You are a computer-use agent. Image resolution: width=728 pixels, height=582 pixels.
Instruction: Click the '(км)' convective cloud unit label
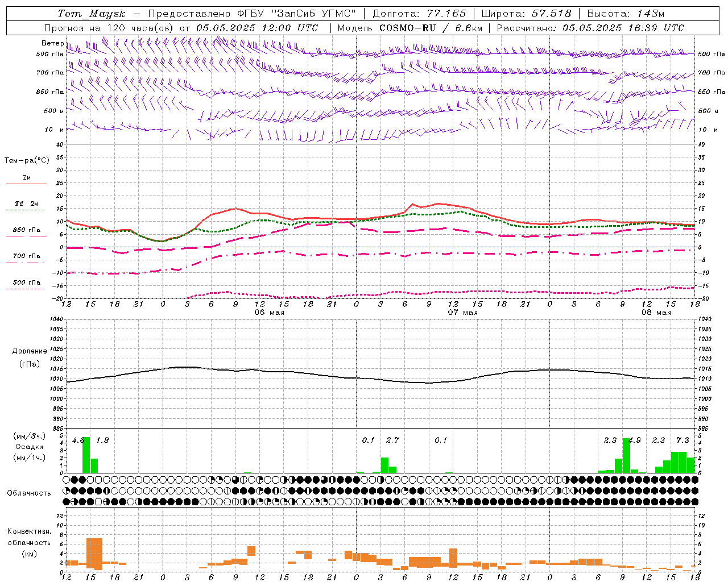(x=29, y=554)
